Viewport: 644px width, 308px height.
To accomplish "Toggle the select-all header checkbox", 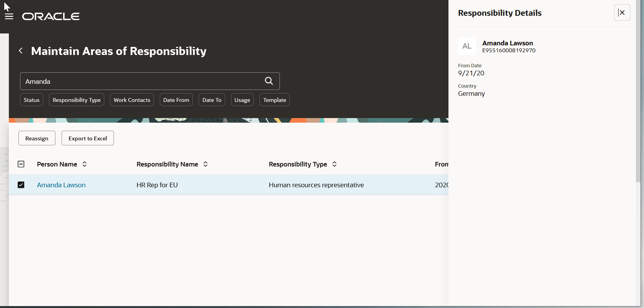I will (x=21, y=164).
